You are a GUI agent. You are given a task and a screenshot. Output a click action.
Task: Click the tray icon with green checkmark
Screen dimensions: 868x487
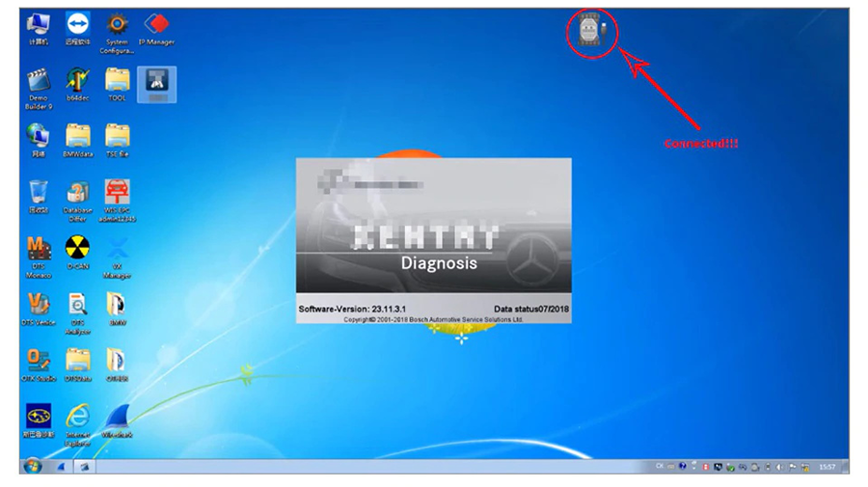pos(730,468)
